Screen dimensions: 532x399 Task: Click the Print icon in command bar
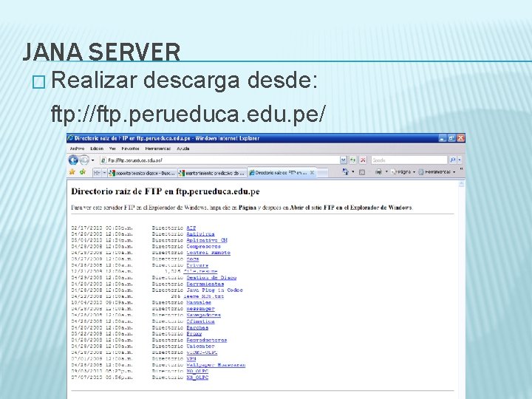pyautogui.click(x=378, y=172)
